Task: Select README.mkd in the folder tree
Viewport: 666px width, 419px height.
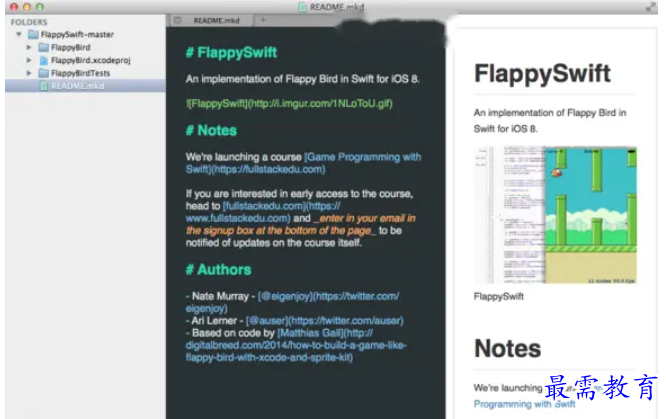Action: coord(85,86)
